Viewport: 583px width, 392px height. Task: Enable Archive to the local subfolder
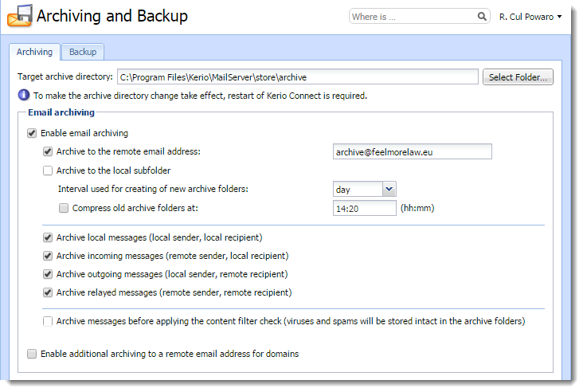(48, 171)
